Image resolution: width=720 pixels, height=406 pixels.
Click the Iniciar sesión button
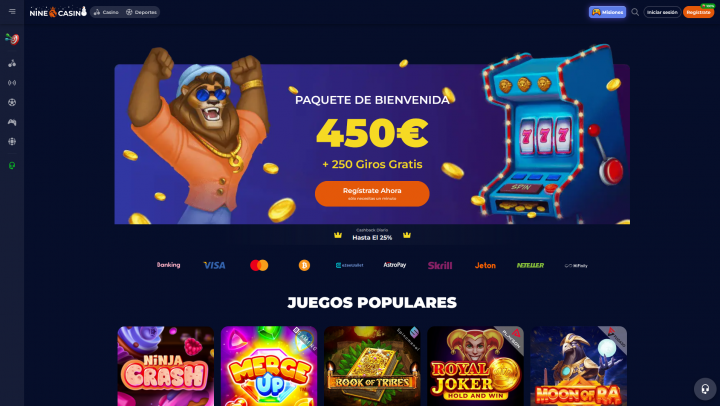click(x=662, y=12)
